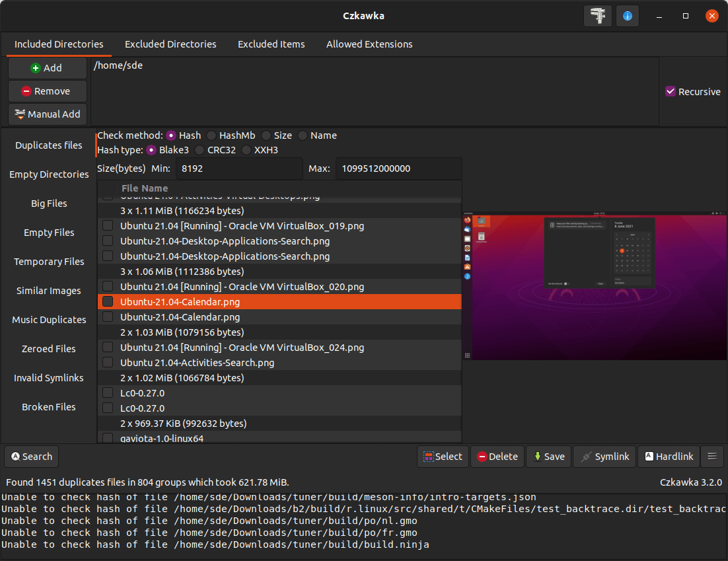Switch to the Excluded Directories tab
This screenshot has height=561, width=728.
pos(170,44)
